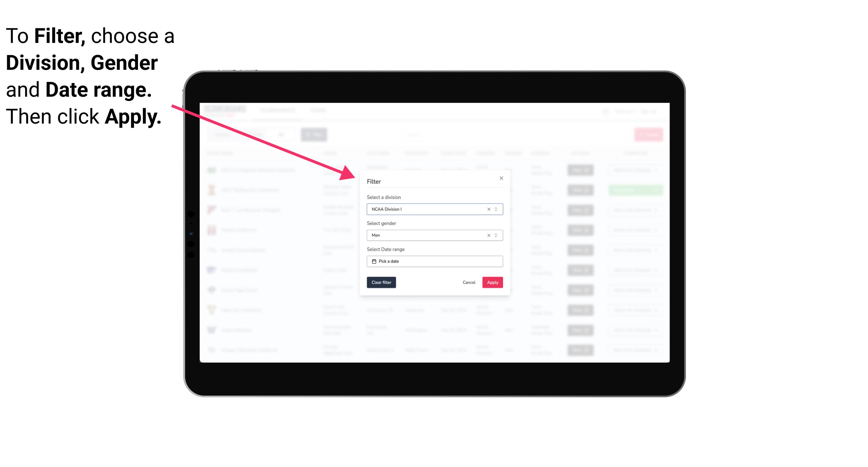Click the clear X icon on Division field
This screenshot has height=467, width=868.
click(488, 209)
